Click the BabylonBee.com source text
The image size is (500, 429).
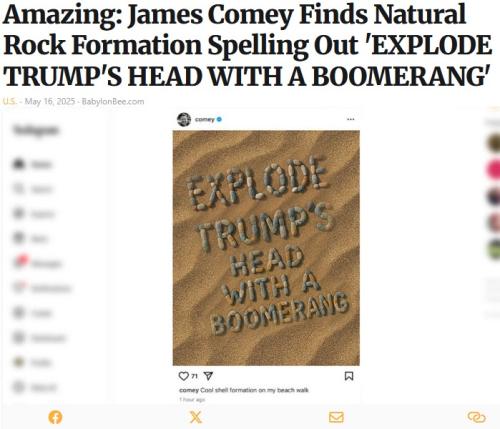point(113,101)
